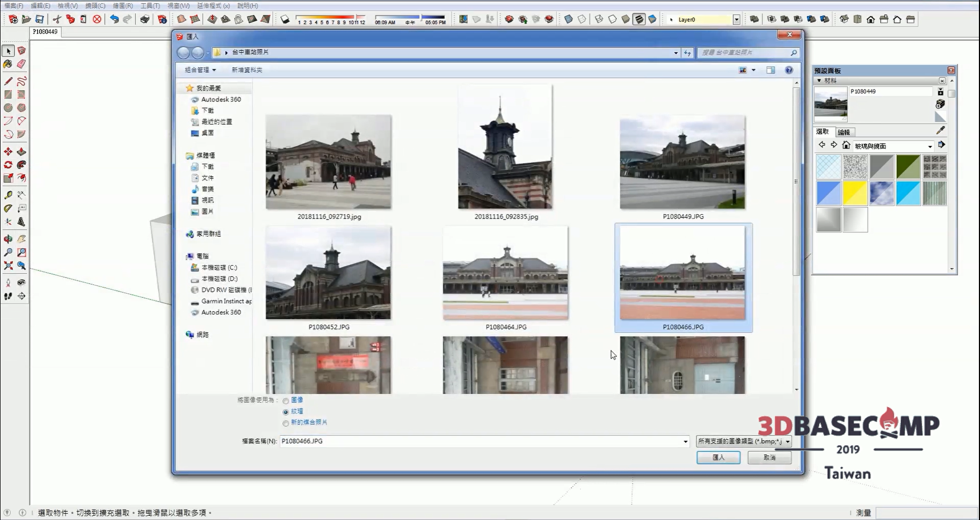Select the Orbit tool
Screen dimensions: 980x520
click(x=8, y=239)
